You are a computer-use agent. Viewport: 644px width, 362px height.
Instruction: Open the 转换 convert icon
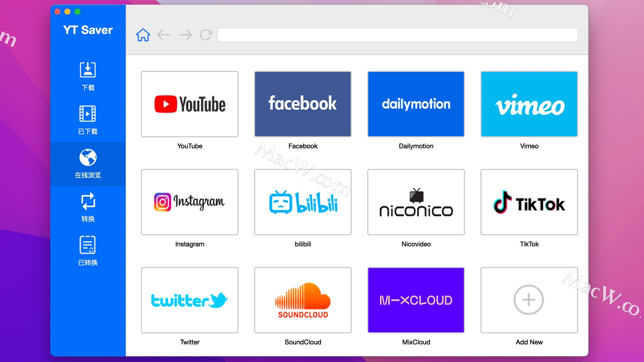[88, 201]
